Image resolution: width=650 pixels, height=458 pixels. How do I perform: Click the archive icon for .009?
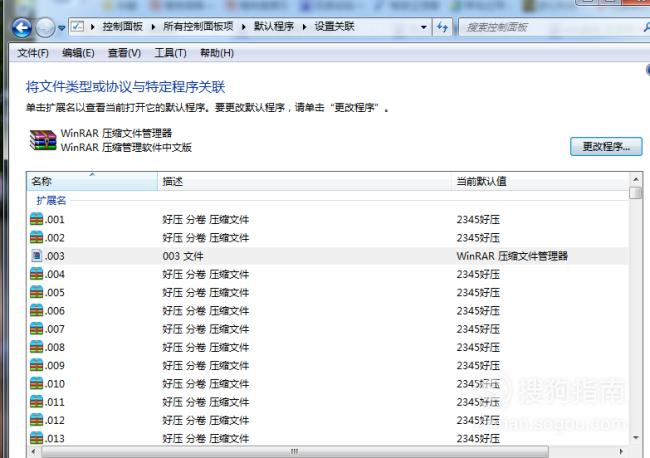36,365
